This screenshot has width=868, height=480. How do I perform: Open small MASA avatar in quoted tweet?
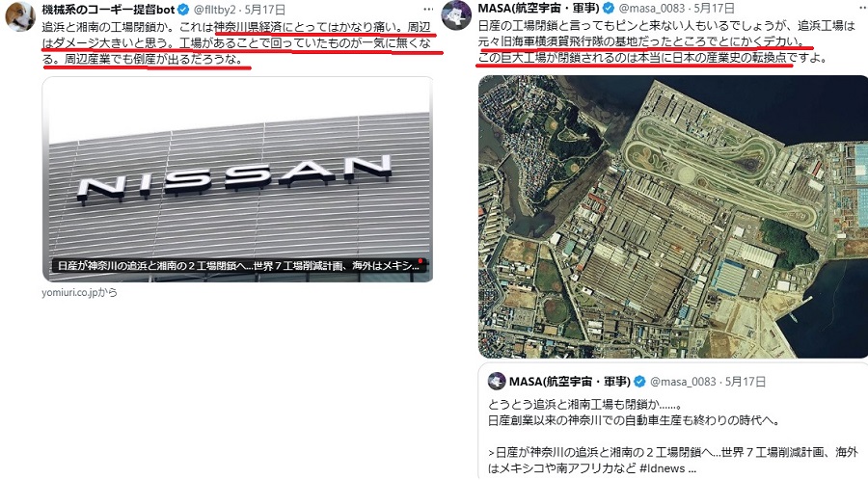tap(497, 381)
